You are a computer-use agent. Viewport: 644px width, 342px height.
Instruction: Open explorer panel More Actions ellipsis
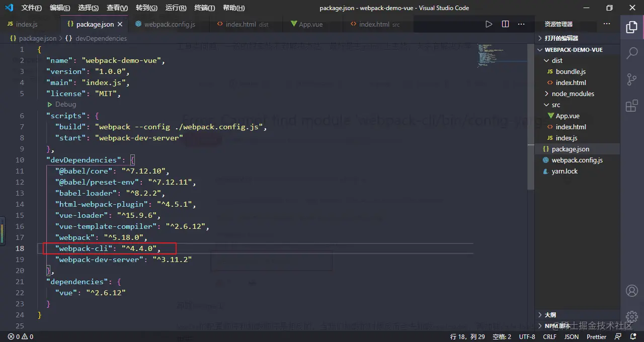pyautogui.click(x=607, y=24)
